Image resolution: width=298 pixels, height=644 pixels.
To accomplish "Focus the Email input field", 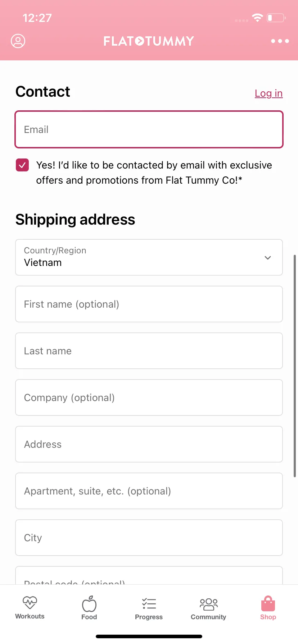I will (149, 129).
